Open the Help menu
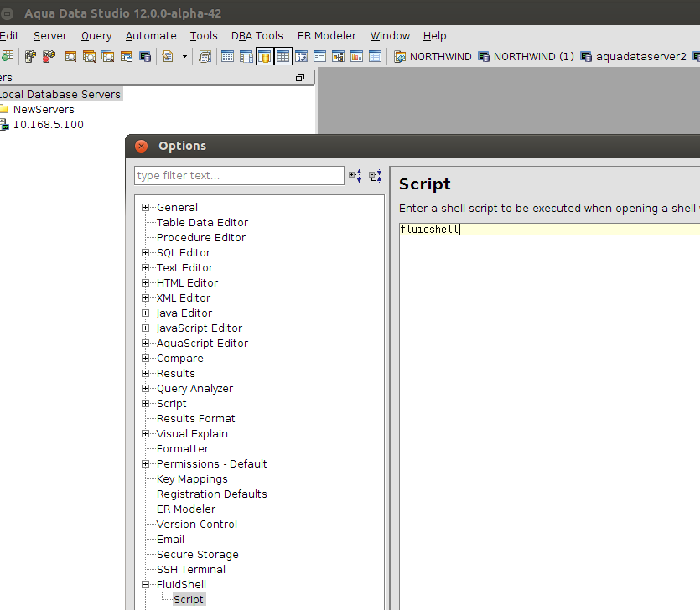 click(434, 36)
